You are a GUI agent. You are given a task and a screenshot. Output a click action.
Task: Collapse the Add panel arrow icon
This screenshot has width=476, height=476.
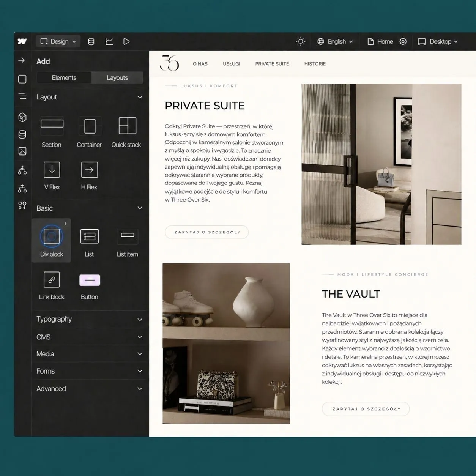click(x=22, y=60)
